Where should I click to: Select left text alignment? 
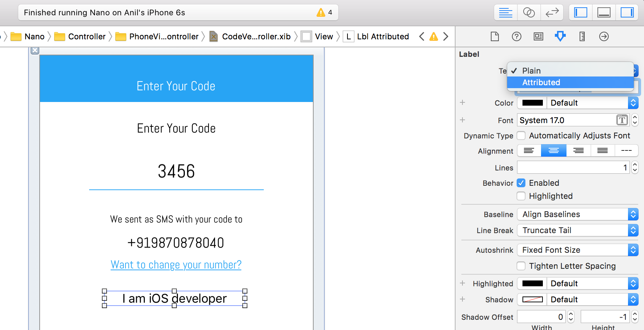click(529, 150)
